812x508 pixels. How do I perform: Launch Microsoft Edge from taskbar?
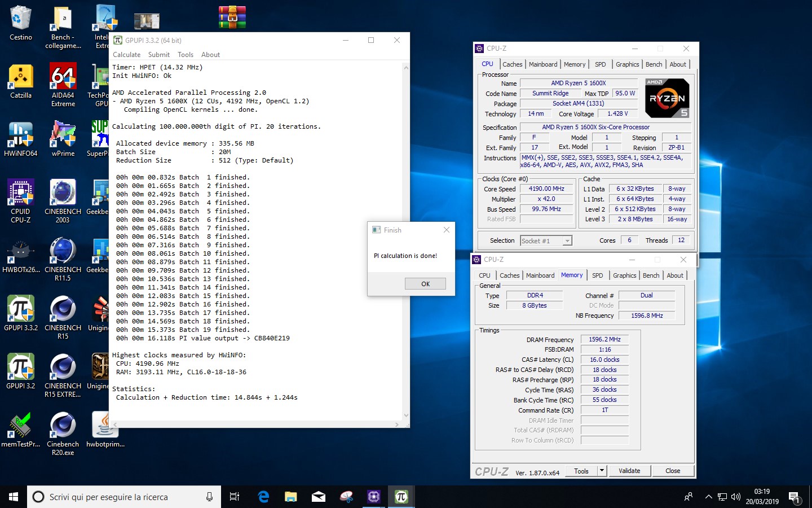pyautogui.click(x=263, y=497)
